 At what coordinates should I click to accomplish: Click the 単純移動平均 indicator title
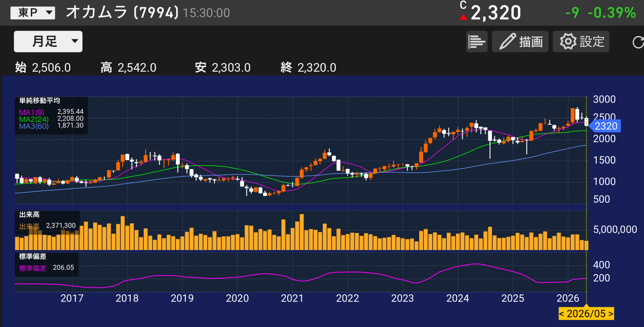pos(39,101)
